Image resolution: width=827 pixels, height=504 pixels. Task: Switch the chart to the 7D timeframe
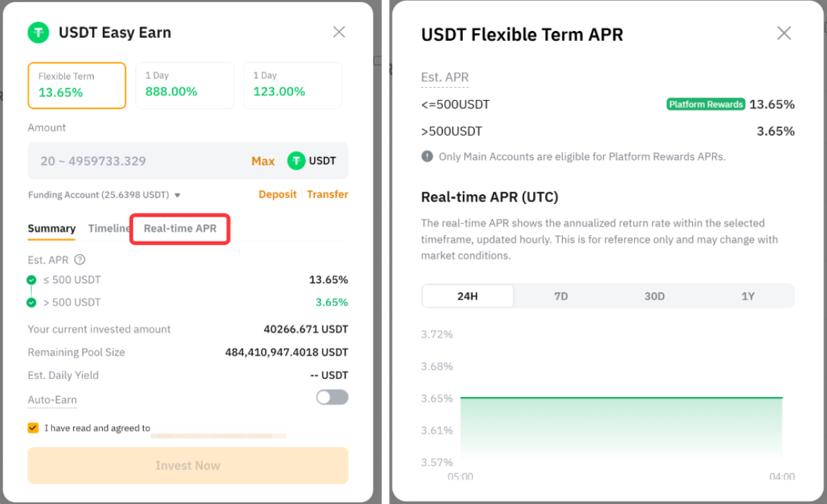[x=561, y=296]
